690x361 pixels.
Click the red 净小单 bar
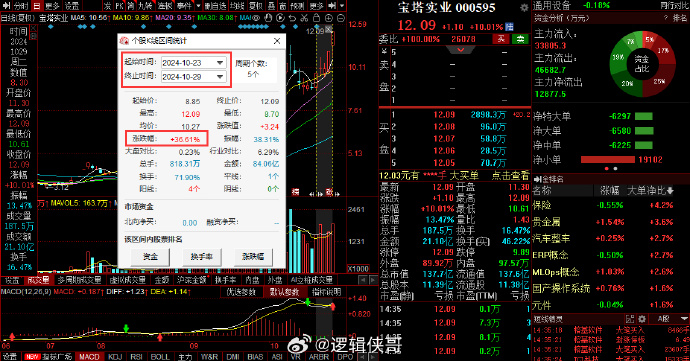pyautogui.click(x=608, y=159)
